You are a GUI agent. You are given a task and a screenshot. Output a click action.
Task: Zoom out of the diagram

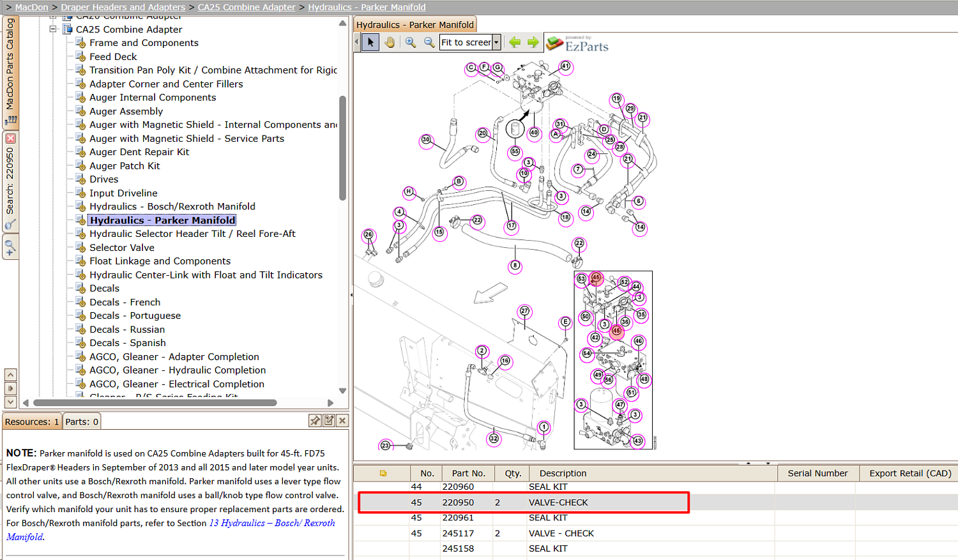tap(429, 42)
